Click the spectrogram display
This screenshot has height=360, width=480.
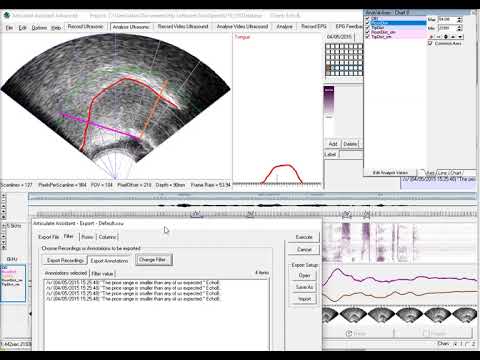[x=400, y=242]
